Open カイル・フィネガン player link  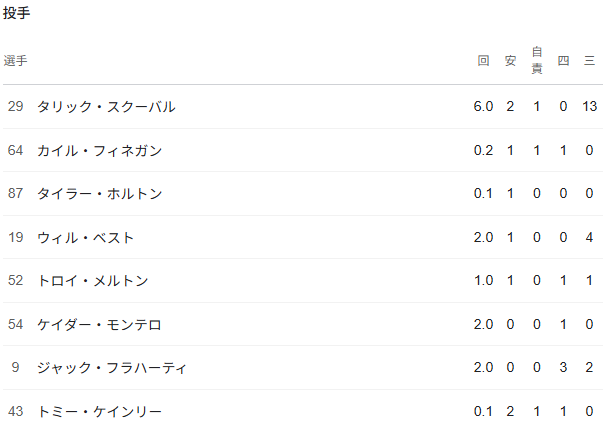click(99, 151)
